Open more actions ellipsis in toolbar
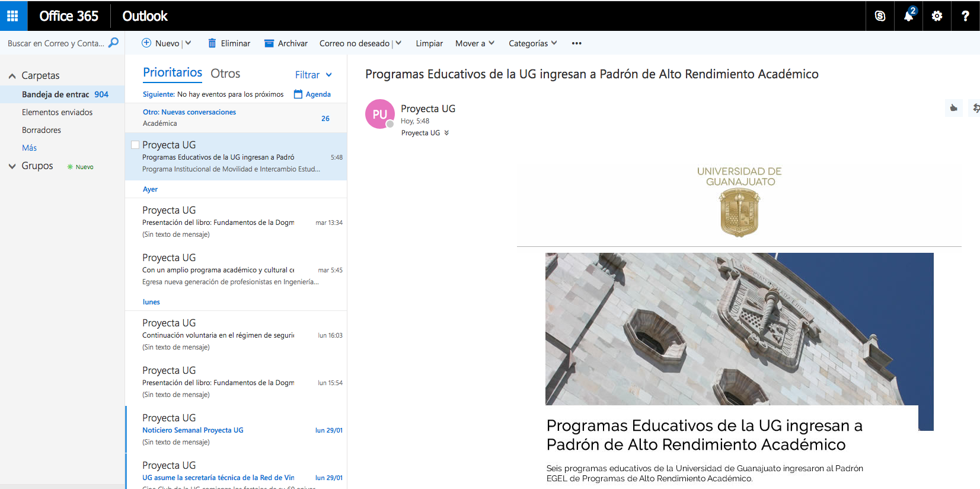 [x=576, y=43]
